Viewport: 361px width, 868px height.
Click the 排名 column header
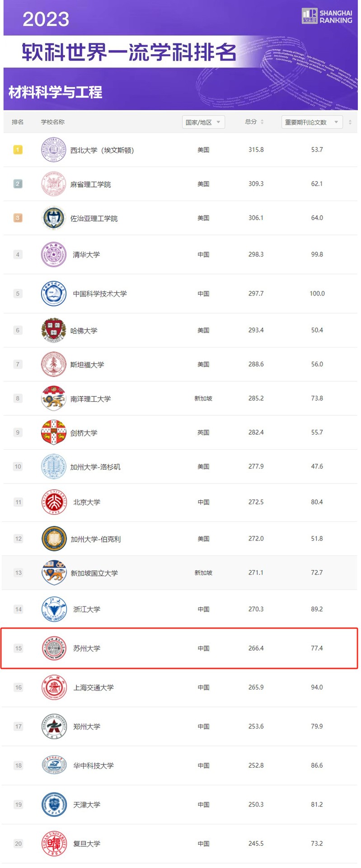pos(18,122)
